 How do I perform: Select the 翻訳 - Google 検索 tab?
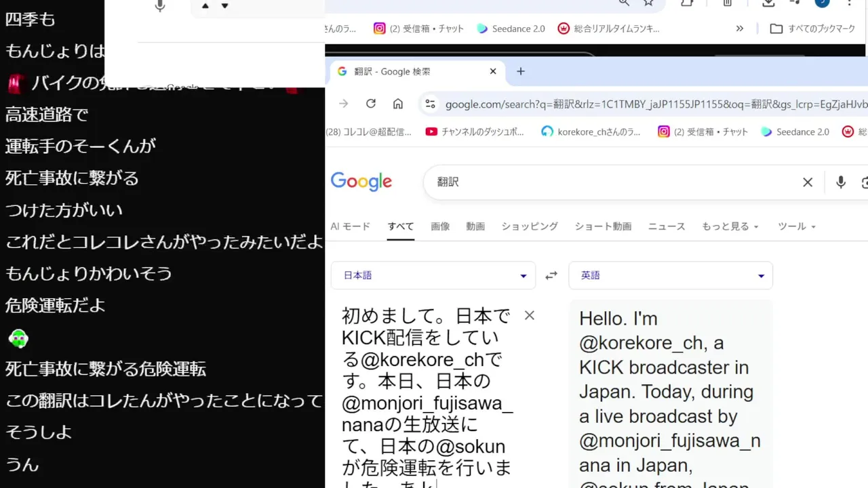(x=417, y=71)
